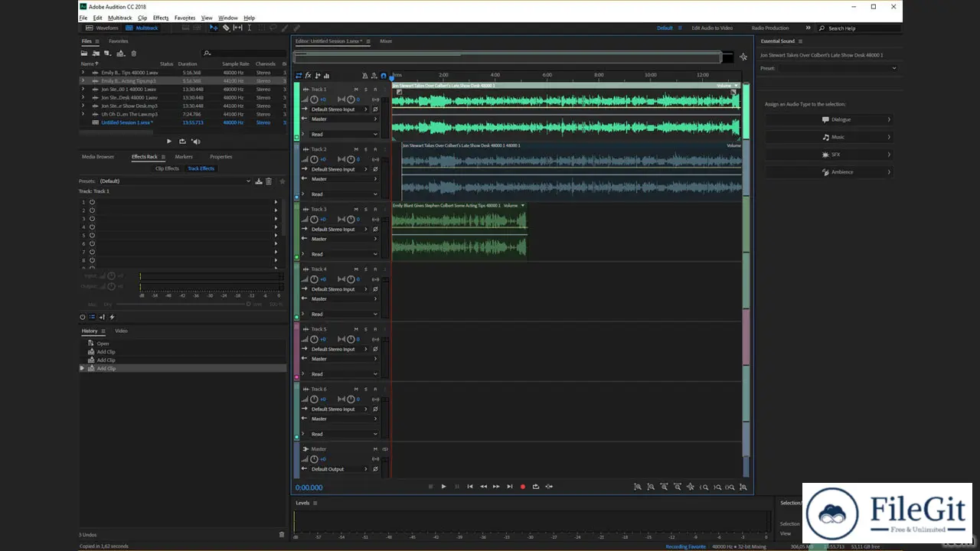Switch to the Markers tab

[x=184, y=157]
